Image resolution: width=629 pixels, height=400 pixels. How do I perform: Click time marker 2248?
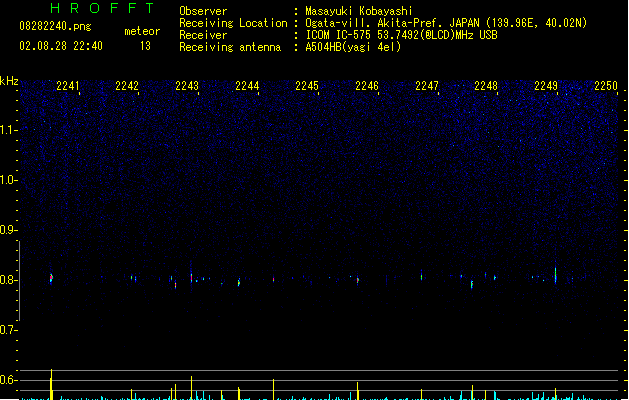pyautogui.click(x=486, y=86)
